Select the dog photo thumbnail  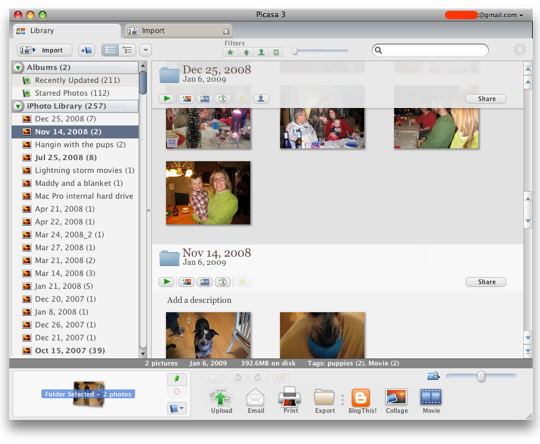point(208,335)
